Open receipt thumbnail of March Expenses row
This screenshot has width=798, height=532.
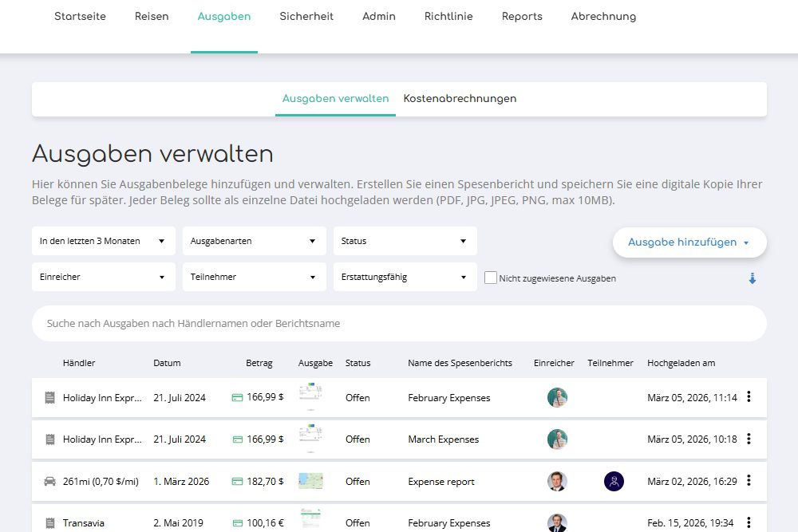click(x=310, y=438)
